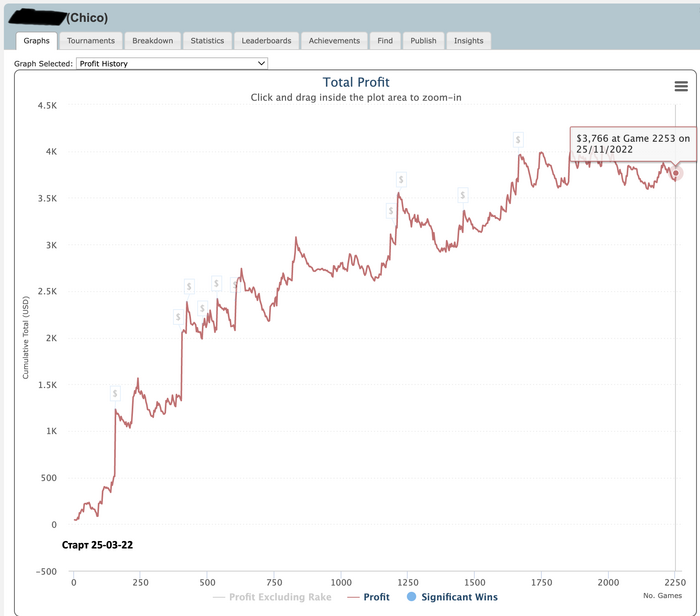The width and height of the screenshot is (700, 616).
Task: Toggle Significant Wins legend item
Action: [x=458, y=597]
